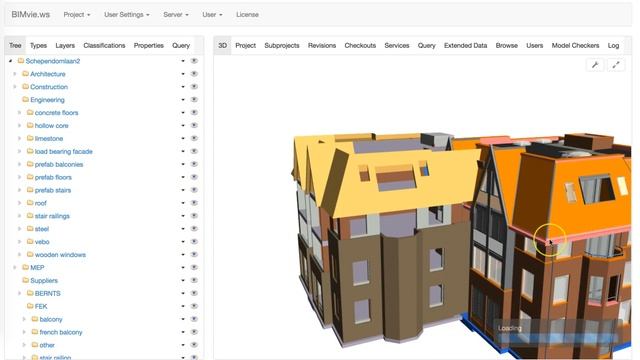The height and width of the screenshot is (360, 640).
Task: Open the User dropdown menu
Action: (x=212, y=14)
